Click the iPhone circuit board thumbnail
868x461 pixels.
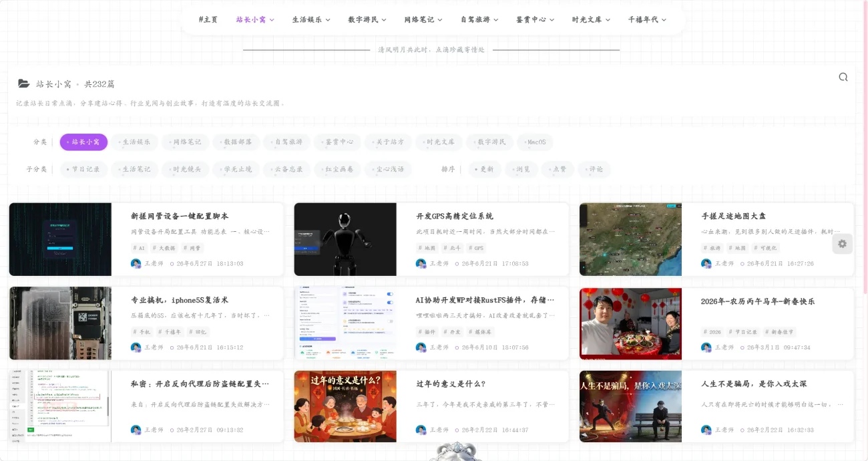pos(60,323)
